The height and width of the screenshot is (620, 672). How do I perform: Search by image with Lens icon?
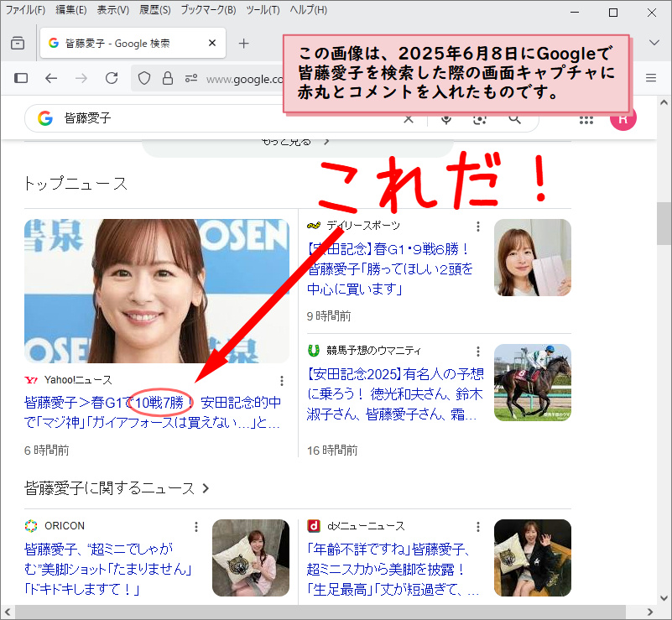tap(480, 119)
